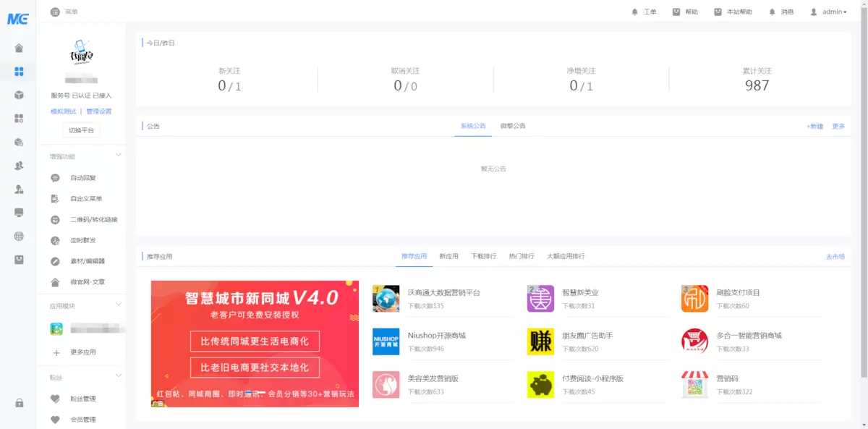Click the home icon in the left rail

point(17,48)
